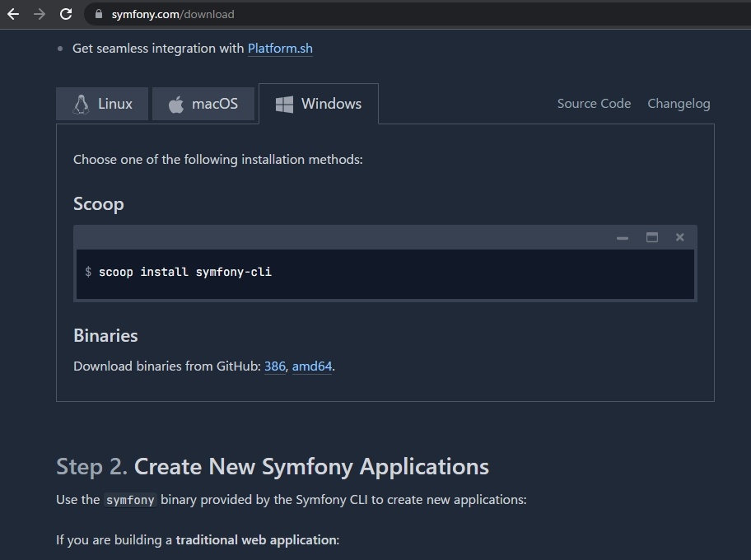Click the terminal minimize icon
This screenshot has width=751, height=560.
coord(623,238)
